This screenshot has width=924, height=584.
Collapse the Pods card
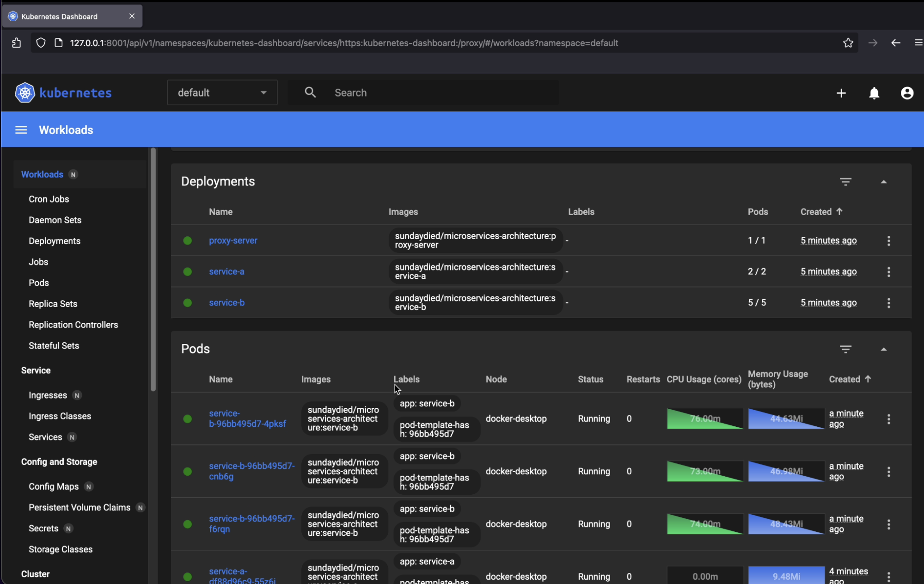pyautogui.click(x=883, y=349)
